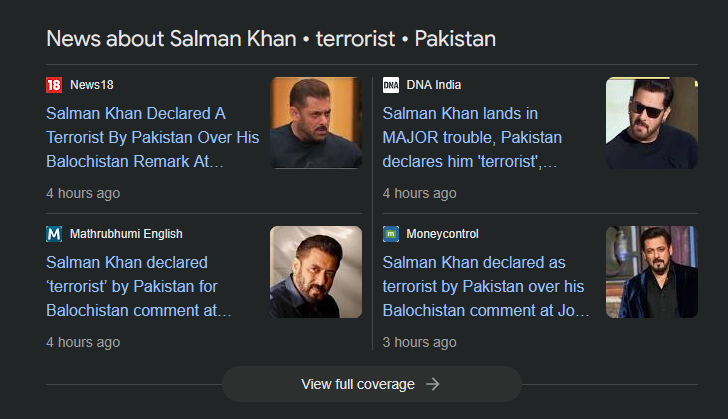Click the Moneycontrol article thumbnail image
The image size is (728, 419).
point(652,272)
